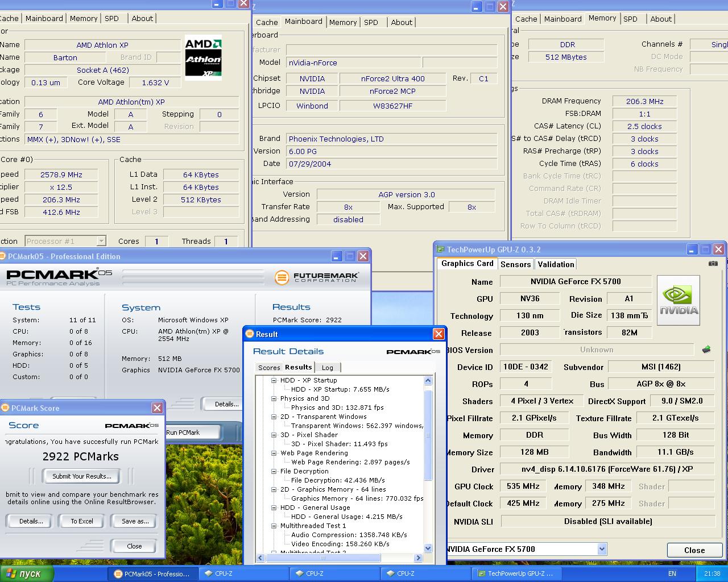
Task: Click the Submit Your Results button
Action: click(82, 476)
